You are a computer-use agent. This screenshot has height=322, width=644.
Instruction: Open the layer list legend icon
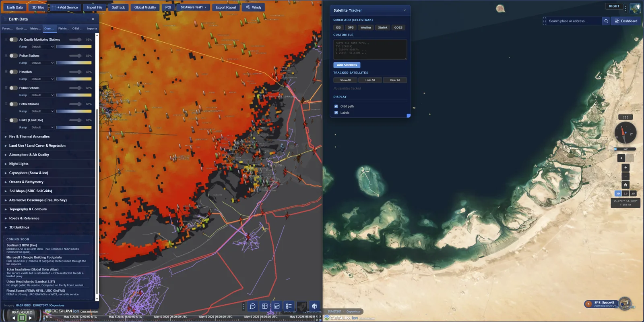[289, 306]
